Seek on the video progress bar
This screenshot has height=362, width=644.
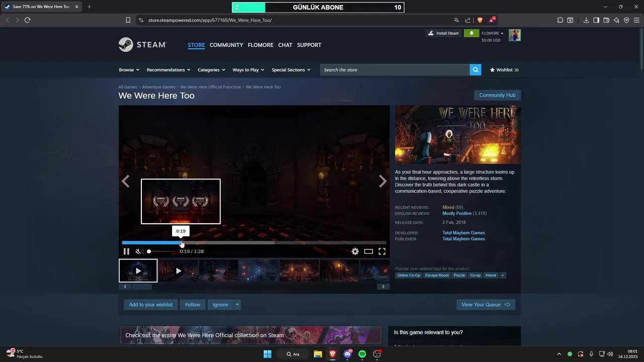coord(254,243)
